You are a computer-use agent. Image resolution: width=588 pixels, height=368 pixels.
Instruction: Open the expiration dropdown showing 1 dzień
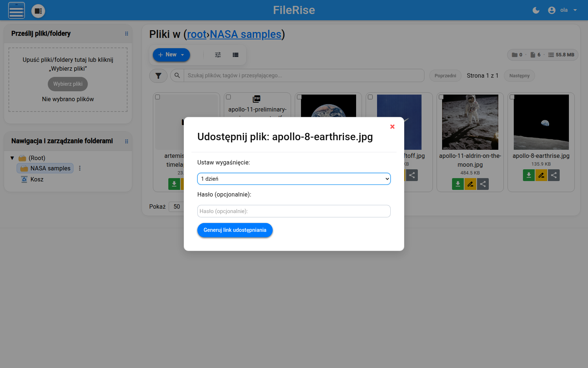pos(294,179)
